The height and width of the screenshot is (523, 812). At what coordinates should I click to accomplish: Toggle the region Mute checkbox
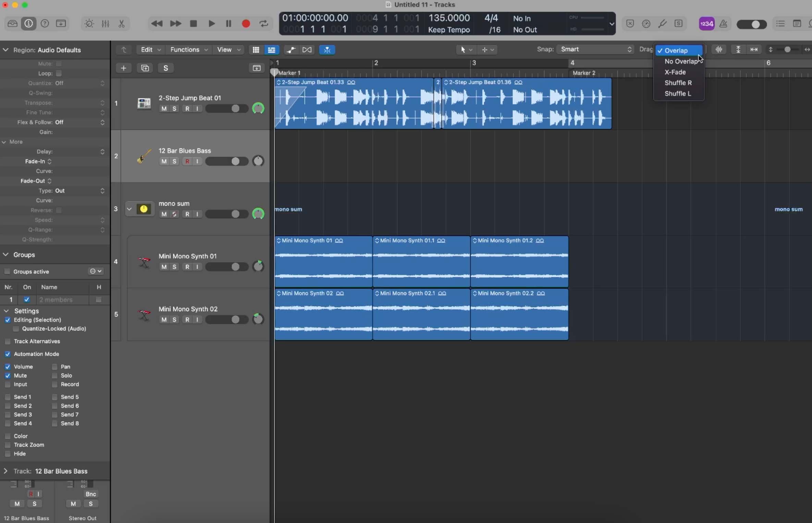[x=59, y=64]
